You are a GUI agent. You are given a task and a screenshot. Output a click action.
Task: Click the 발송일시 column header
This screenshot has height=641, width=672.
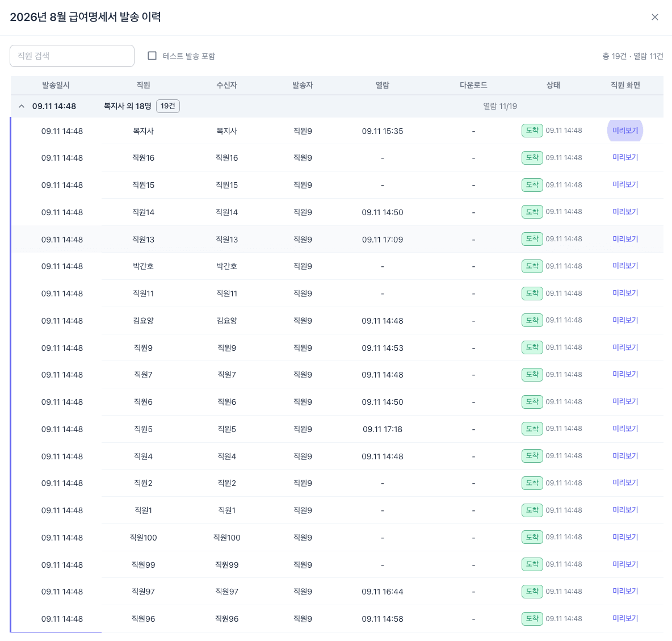coord(56,85)
